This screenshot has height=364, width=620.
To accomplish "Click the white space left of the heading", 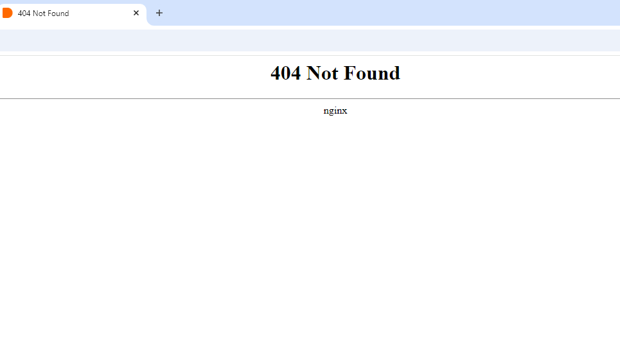I will tap(134, 73).
